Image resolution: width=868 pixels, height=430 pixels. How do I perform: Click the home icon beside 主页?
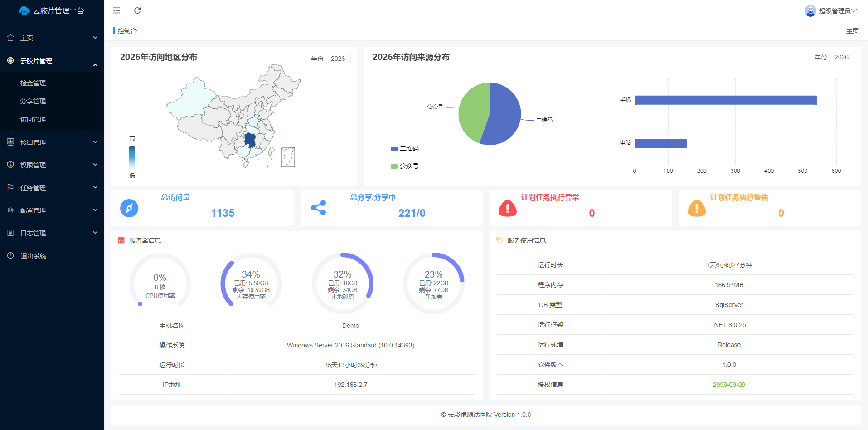click(10, 38)
